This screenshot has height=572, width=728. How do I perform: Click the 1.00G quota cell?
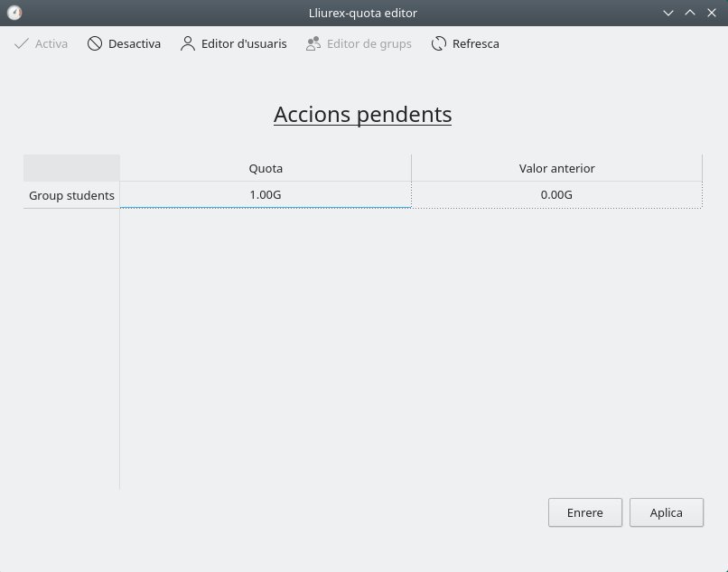click(x=266, y=195)
